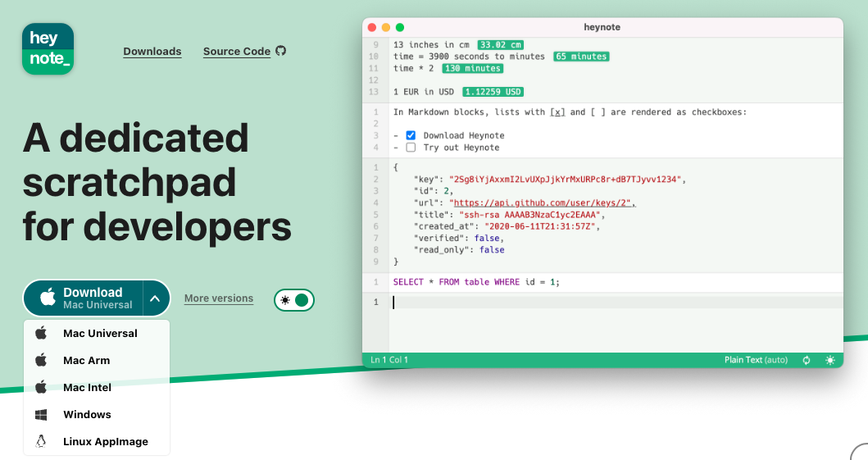Click the Download Mac Universal button
Image resolution: width=868 pixels, height=460 pixels.
point(83,298)
